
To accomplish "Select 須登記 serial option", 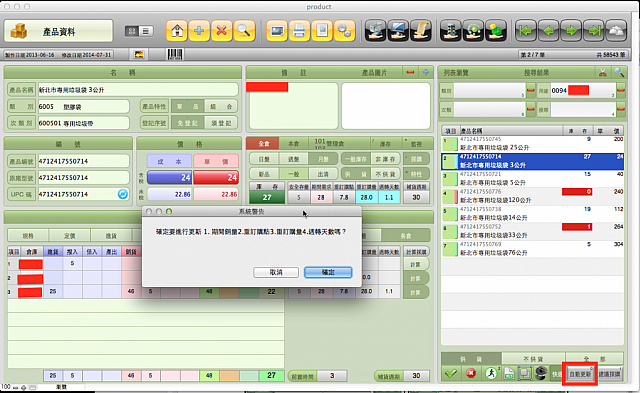I will 221,123.
